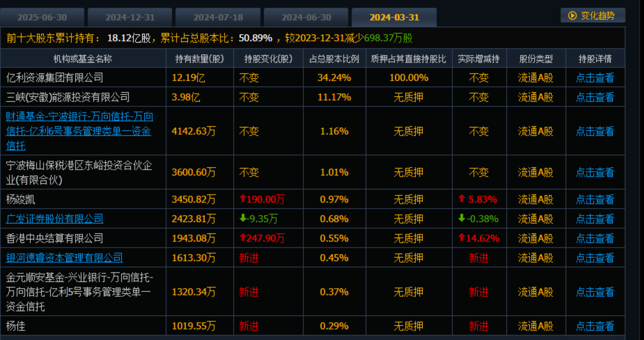Click the 1.16% share ratio
The image size is (644, 340).
pos(334,131)
